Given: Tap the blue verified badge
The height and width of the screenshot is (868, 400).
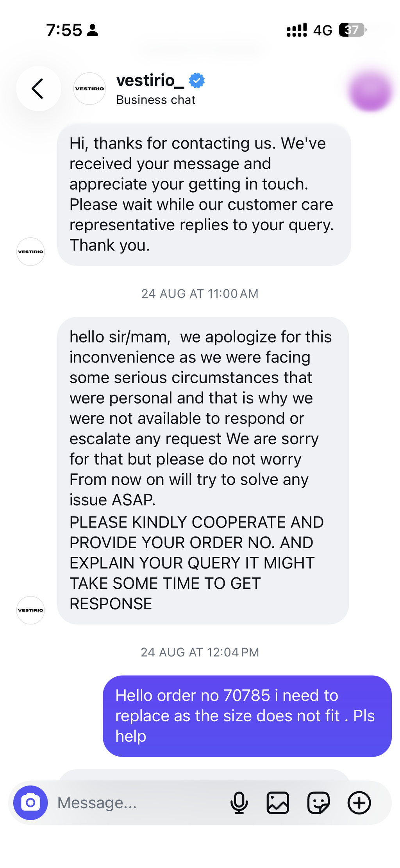Looking at the screenshot, I should pos(197,80).
